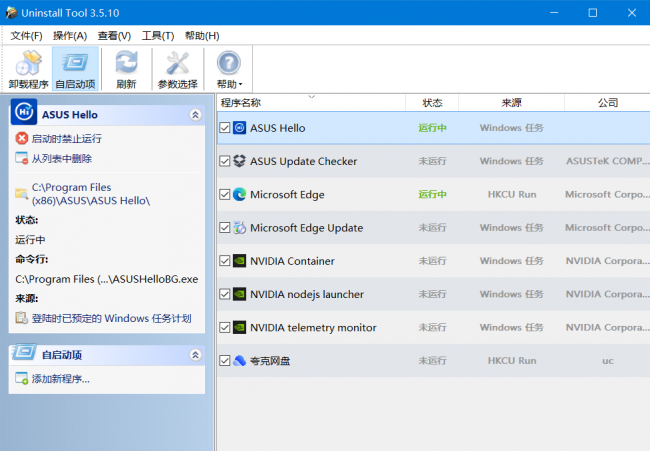The image size is (650, 451).
Task: Disable the NVIDIA Container checkbox
Action: tap(225, 261)
